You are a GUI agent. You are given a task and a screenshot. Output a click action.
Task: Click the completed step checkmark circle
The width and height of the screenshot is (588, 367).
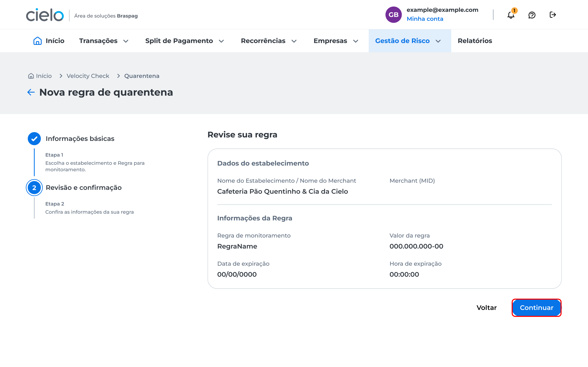34,139
